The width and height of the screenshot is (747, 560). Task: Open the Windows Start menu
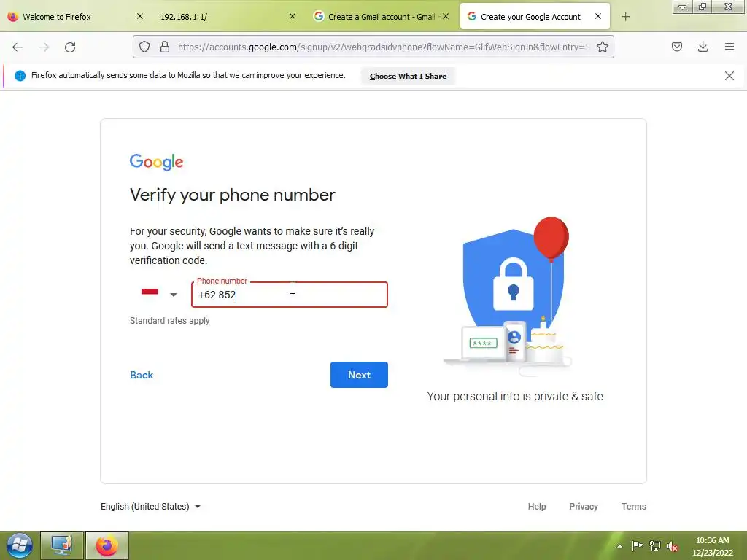19,545
